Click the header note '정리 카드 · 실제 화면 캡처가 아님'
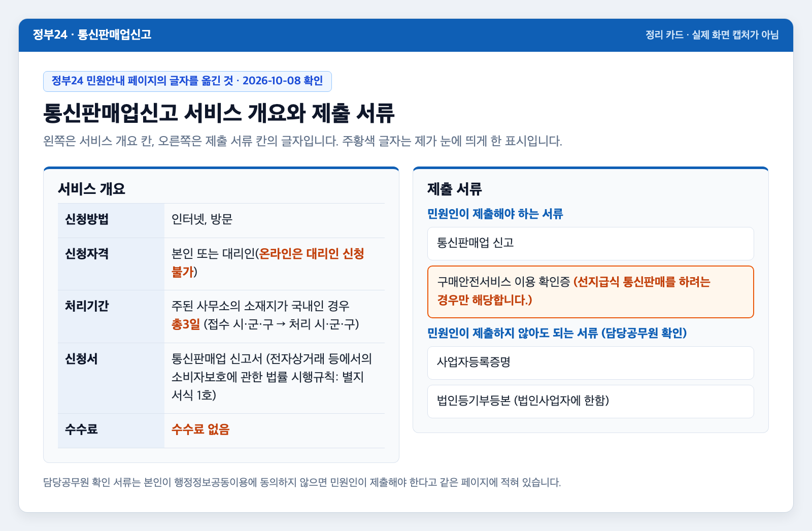The image size is (812, 531). [x=712, y=35]
